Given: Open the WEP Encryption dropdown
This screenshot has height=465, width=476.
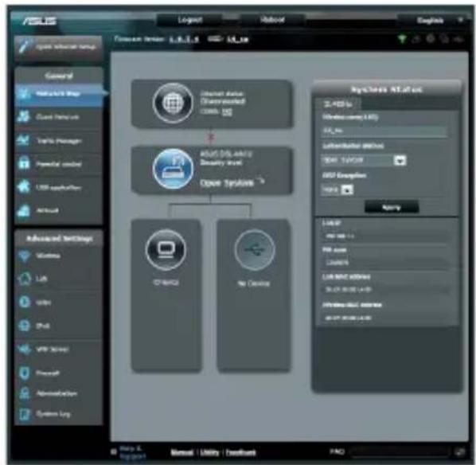Looking at the screenshot, I should [337, 190].
